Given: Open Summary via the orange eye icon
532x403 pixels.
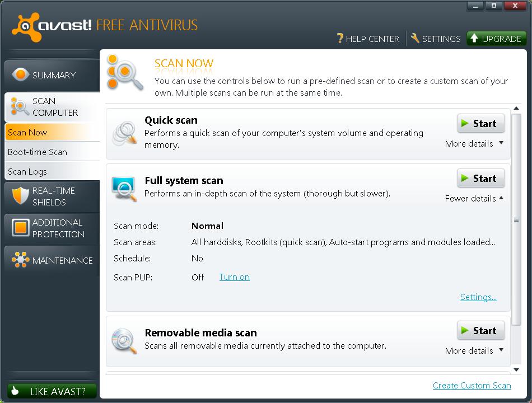Looking at the screenshot, I should [20, 74].
